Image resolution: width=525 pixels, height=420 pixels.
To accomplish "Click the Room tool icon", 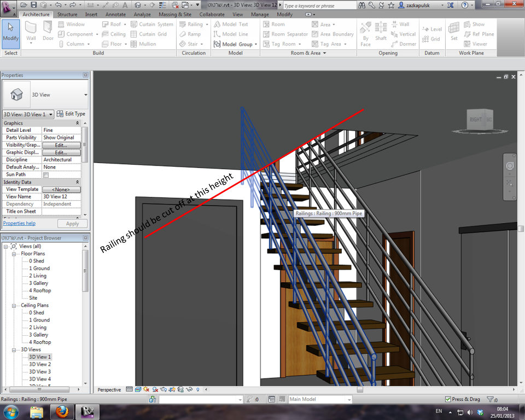I will [x=274, y=24].
